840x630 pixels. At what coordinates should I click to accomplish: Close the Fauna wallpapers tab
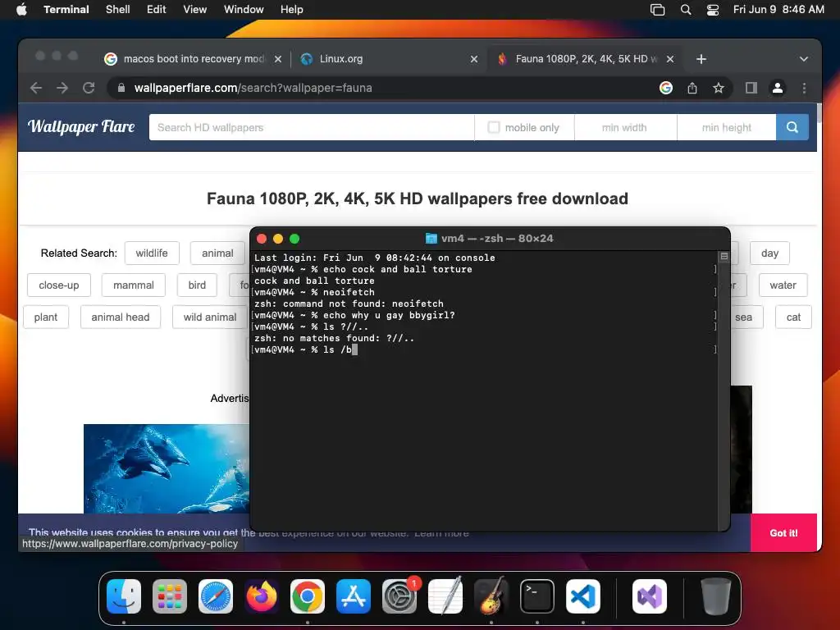[x=670, y=59]
